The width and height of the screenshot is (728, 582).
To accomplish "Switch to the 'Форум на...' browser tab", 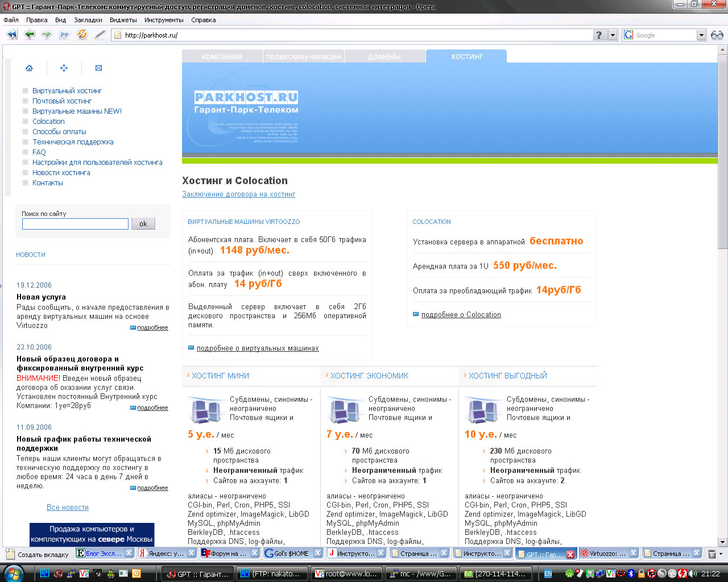I will (229, 553).
